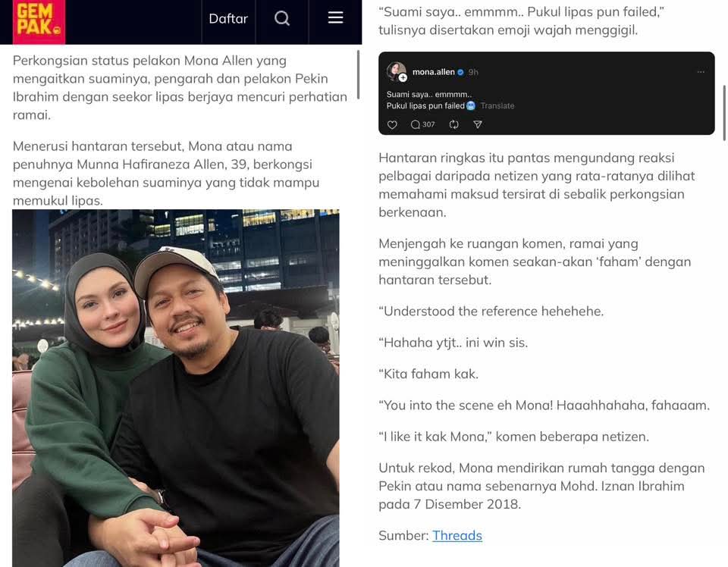This screenshot has height=567, width=728.
Task: Click mona.allen profile avatar
Action: [396, 71]
